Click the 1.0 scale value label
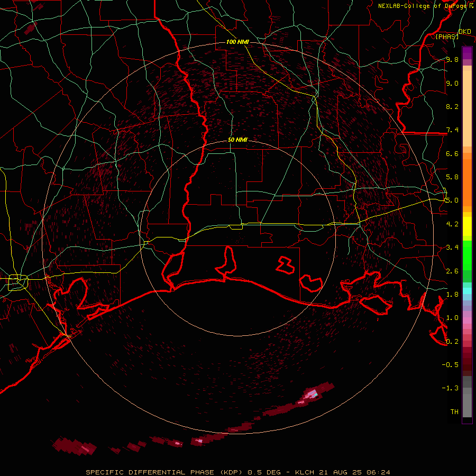The width and height of the screenshot is (476, 476). [x=452, y=318]
